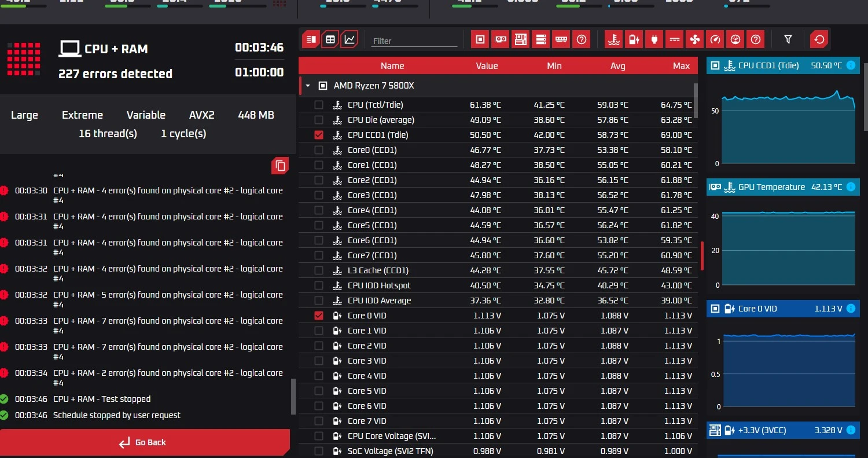The width and height of the screenshot is (868, 458).
Task: Toggle the unknown sensor type filter
Action: (756, 39)
